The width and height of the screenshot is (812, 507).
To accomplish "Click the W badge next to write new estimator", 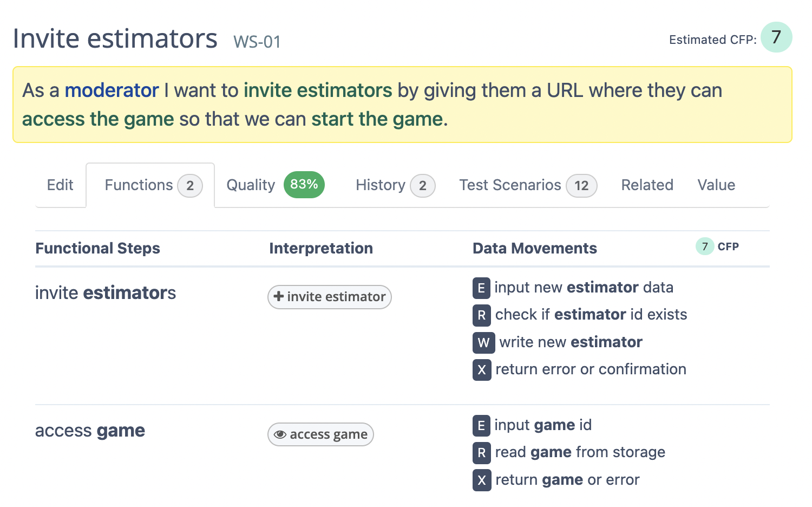I will pos(483,342).
